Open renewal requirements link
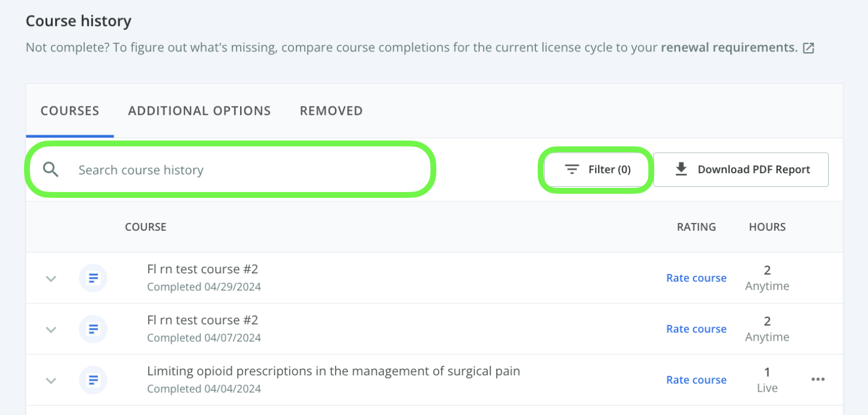This screenshot has height=418, width=868. point(729,47)
